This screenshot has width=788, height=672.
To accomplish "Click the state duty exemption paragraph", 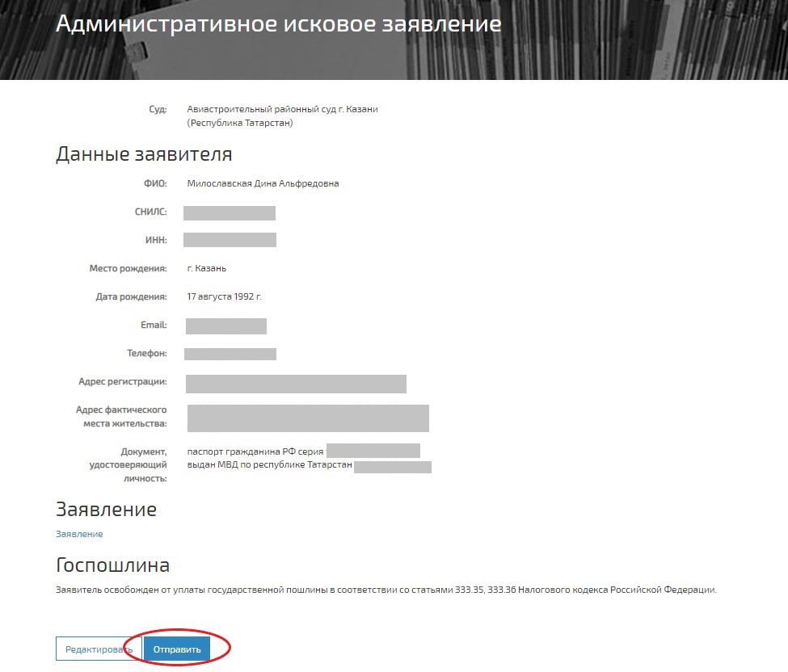I will [386, 590].
